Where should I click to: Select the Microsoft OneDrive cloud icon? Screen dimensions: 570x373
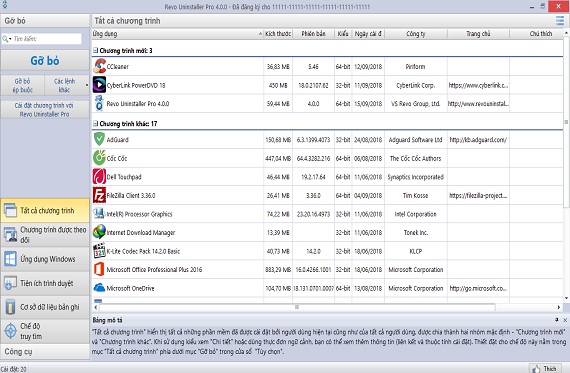pos(99,288)
